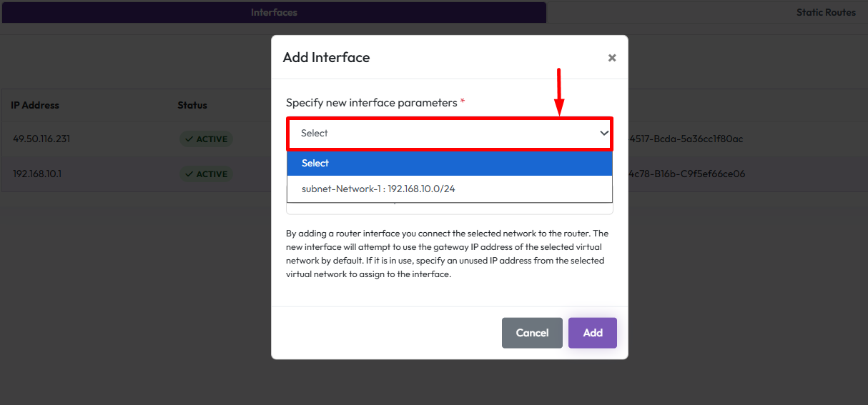Confirm with the purple Add button
868x405 pixels.
click(592, 333)
